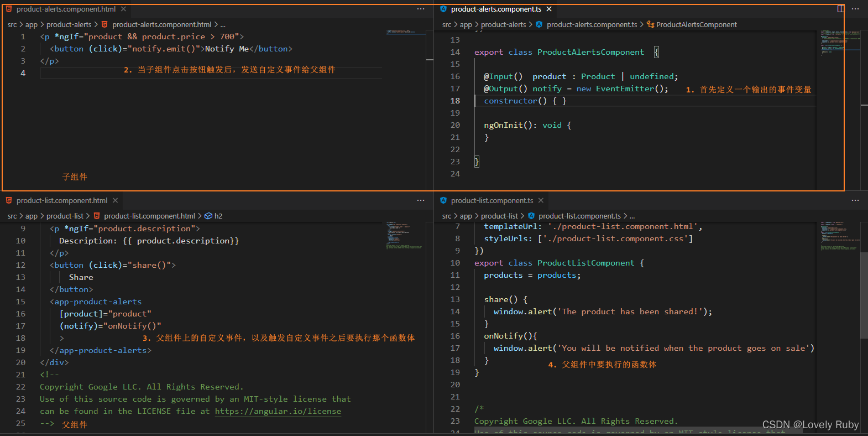Screen dimensions: 868x436
Task: Click 'export class ProductListComponent {' line
Action: click(x=560, y=263)
